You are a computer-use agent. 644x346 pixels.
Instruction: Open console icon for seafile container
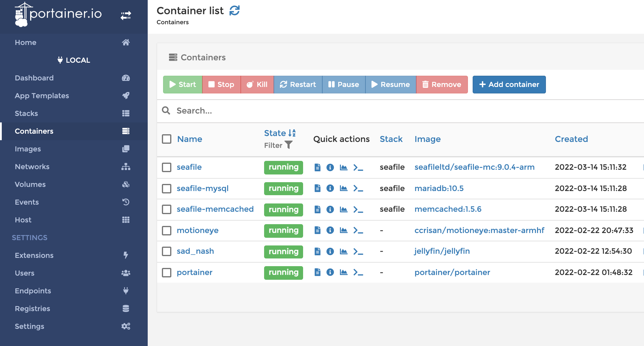pyautogui.click(x=358, y=167)
